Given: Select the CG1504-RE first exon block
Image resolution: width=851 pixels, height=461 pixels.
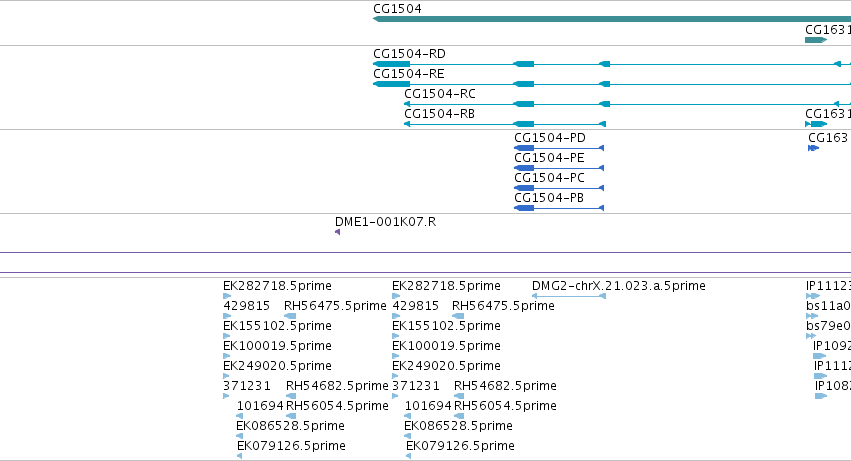Looking at the screenshot, I should tap(391, 84).
